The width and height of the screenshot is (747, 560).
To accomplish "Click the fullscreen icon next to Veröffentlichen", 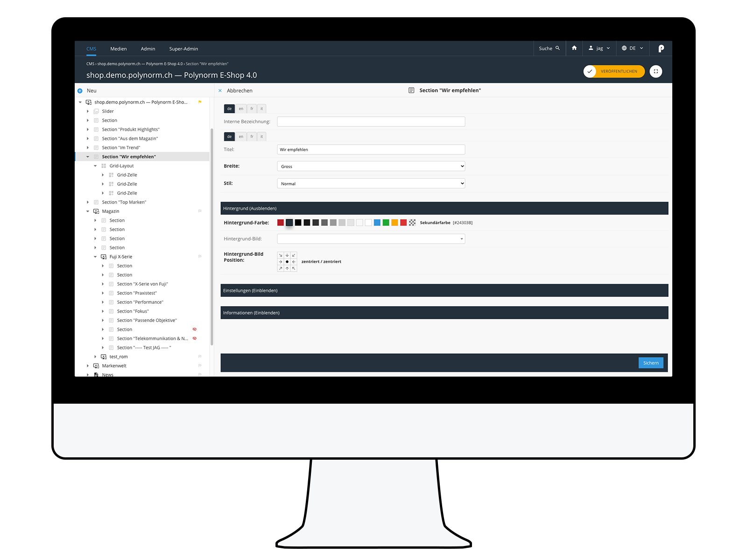I will click(x=656, y=71).
